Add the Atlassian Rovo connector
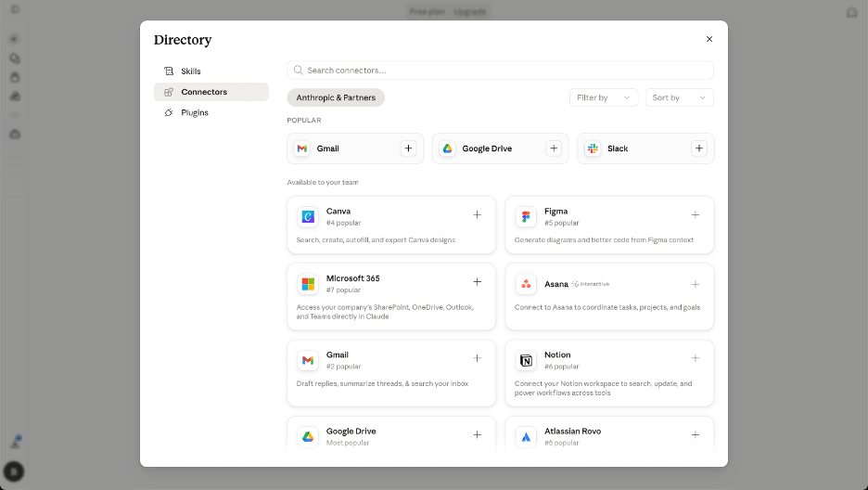 (x=696, y=434)
